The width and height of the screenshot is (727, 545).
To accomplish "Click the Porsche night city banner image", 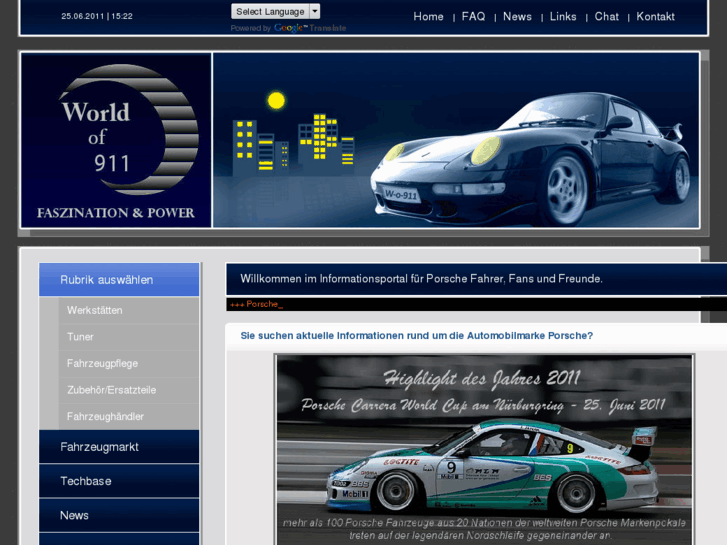I will 456,140.
